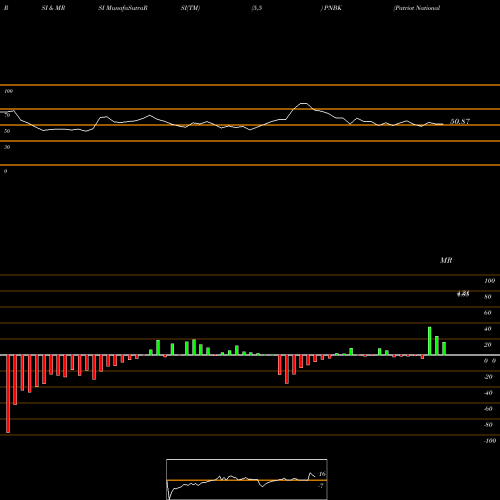Click the 100 axis label on the MR scale
This screenshot has width=500, height=500.
click(x=490, y=281)
